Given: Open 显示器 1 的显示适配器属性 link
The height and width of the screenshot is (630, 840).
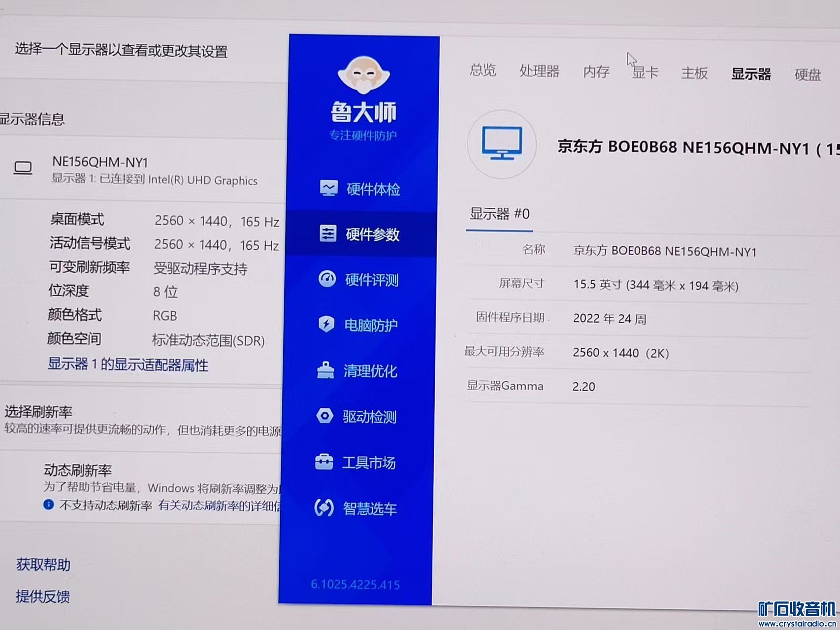Looking at the screenshot, I should [128, 365].
